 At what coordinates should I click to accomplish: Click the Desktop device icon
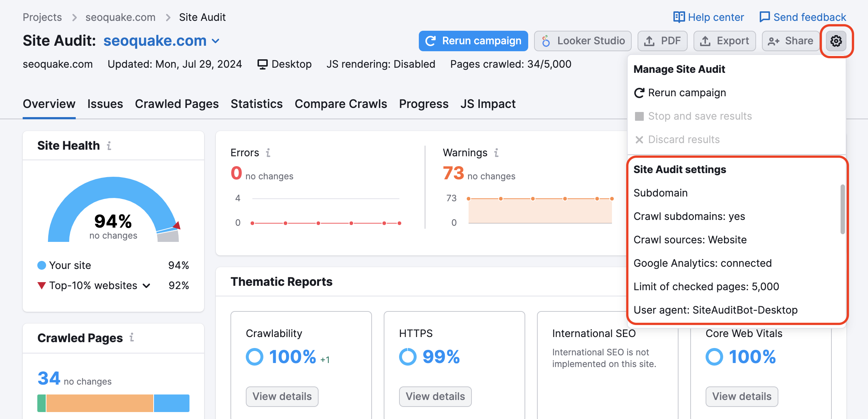click(x=262, y=64)
